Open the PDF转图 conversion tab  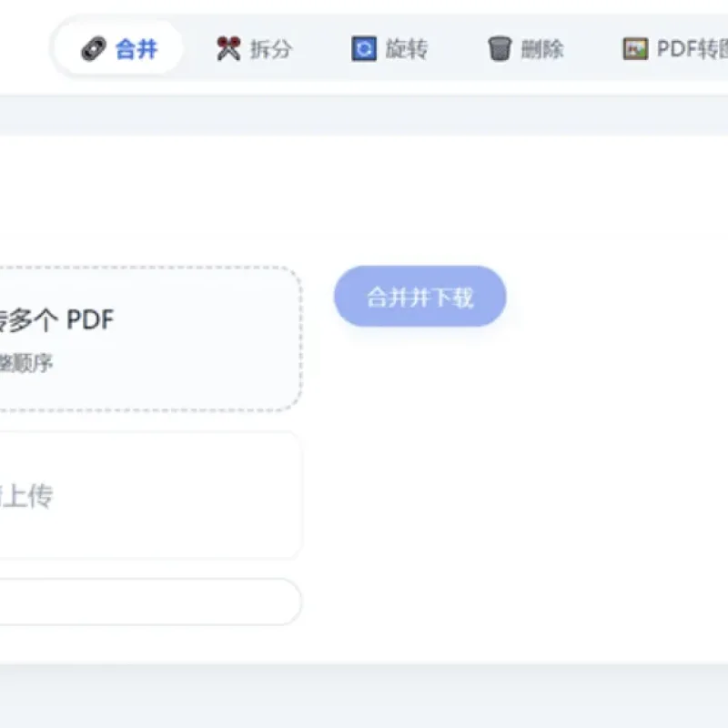pos(675,48)
